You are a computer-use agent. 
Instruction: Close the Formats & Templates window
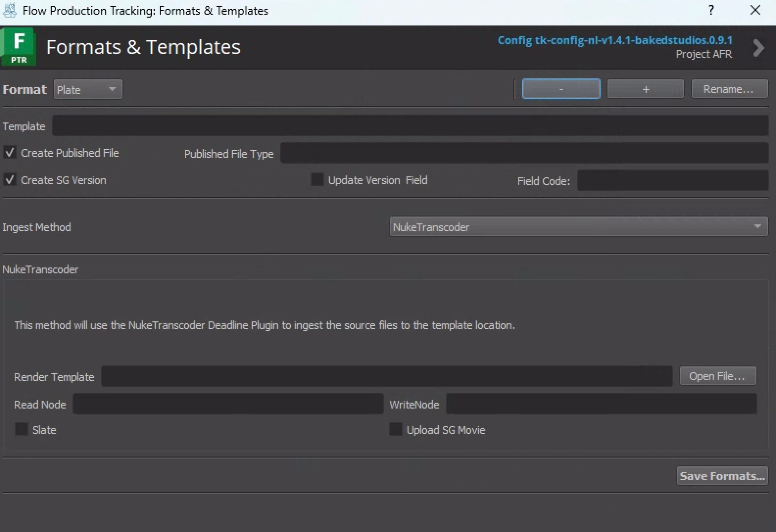click(755, 10)
